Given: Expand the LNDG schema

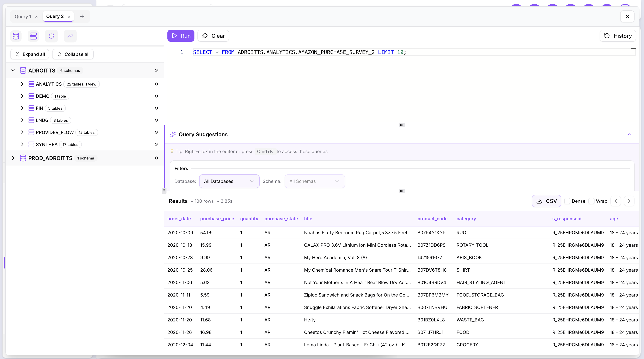Looking at the screenshot, I should (x=22, y=120).
